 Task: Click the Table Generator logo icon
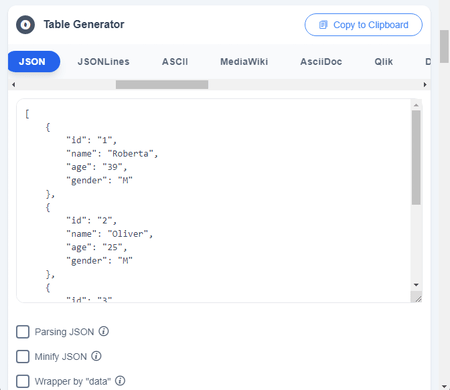25,25
